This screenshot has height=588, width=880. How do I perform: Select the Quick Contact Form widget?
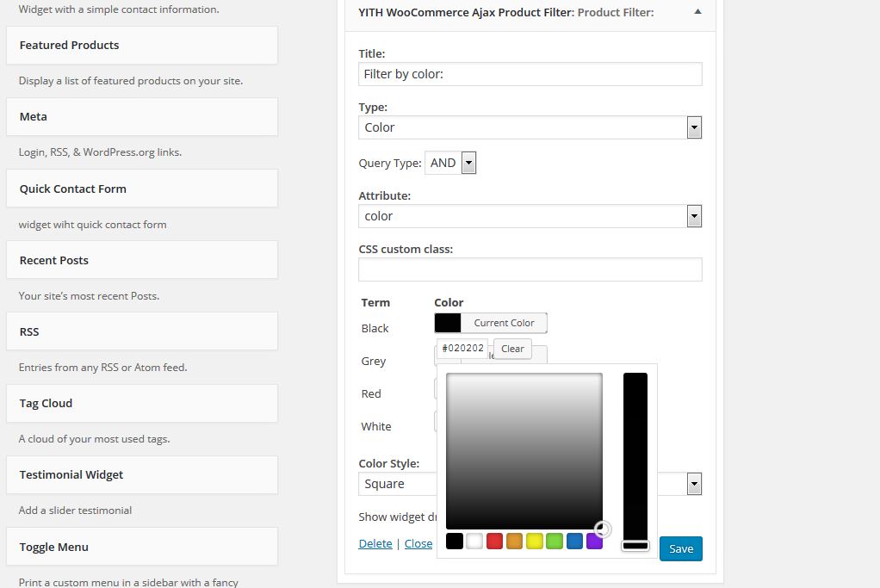(x=142, y=189)
